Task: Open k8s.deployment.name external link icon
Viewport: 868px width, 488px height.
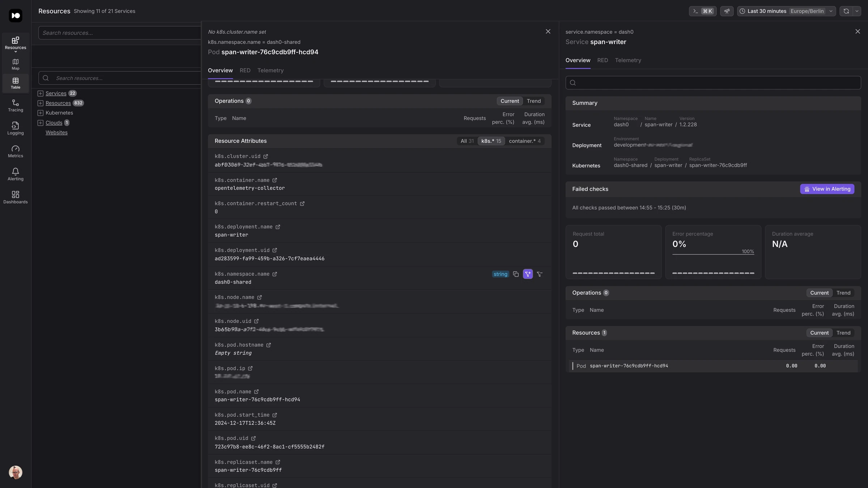Action: click(x=278, y=227)
